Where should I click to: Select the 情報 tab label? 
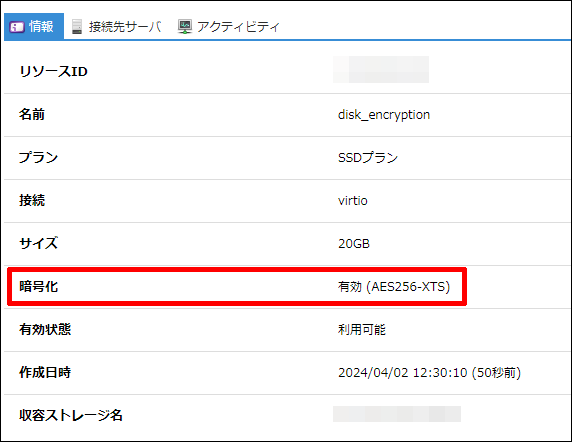click(41, 27)
